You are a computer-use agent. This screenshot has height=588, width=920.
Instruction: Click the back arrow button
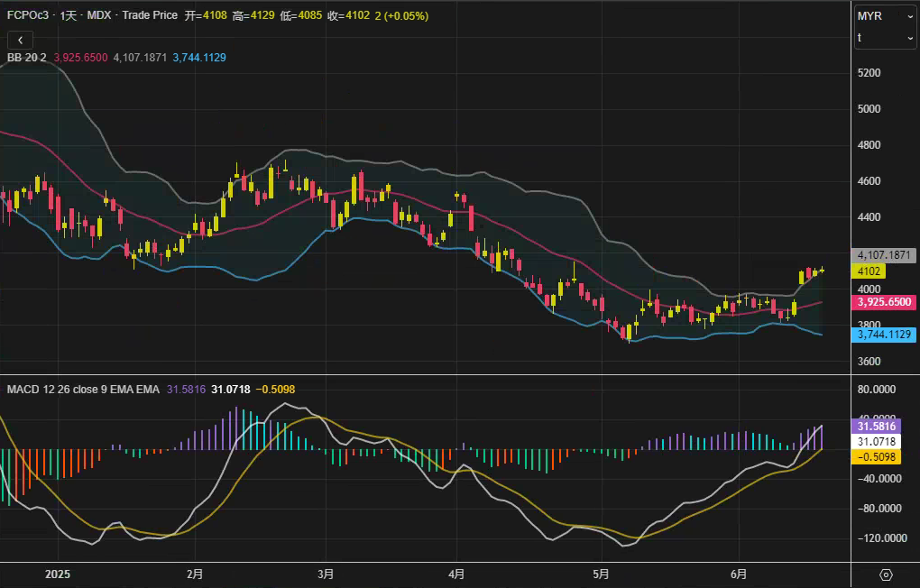[x=20, y=40]
